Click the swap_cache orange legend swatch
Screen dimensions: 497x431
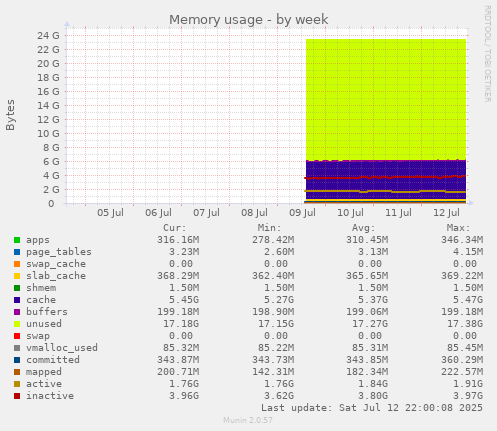[x=17, y=264]
